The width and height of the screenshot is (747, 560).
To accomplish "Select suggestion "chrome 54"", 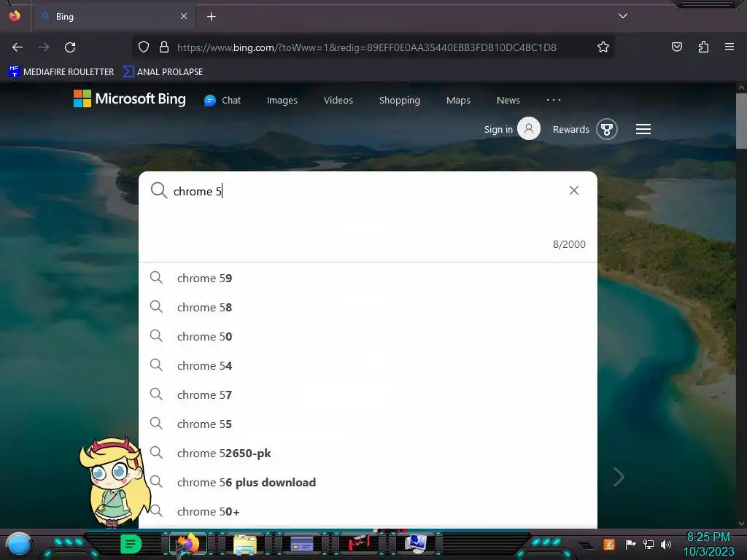I will pos(368,365).
